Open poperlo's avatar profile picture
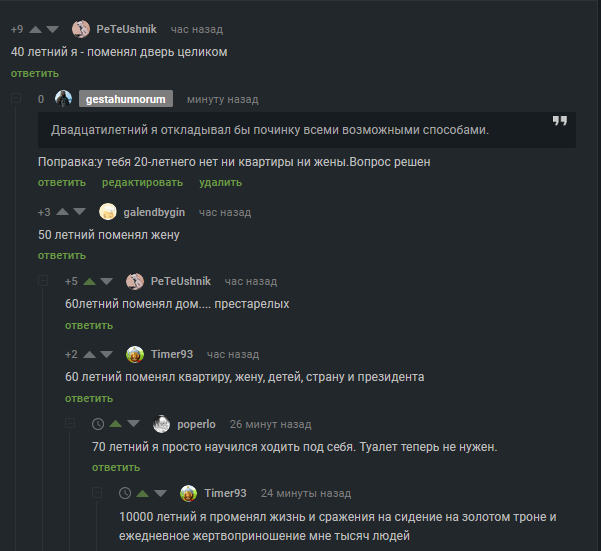This screenshot has width=601, height=551. [161, 424]
